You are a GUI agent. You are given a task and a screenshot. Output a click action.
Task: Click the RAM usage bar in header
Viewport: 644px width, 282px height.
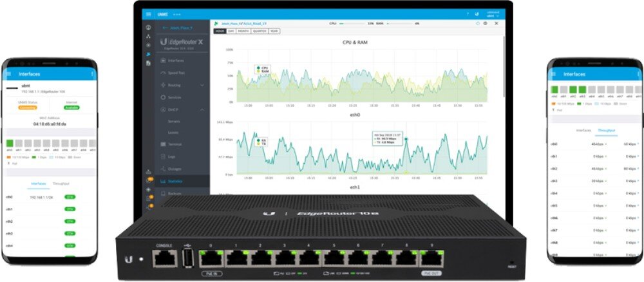coord(399,24)
